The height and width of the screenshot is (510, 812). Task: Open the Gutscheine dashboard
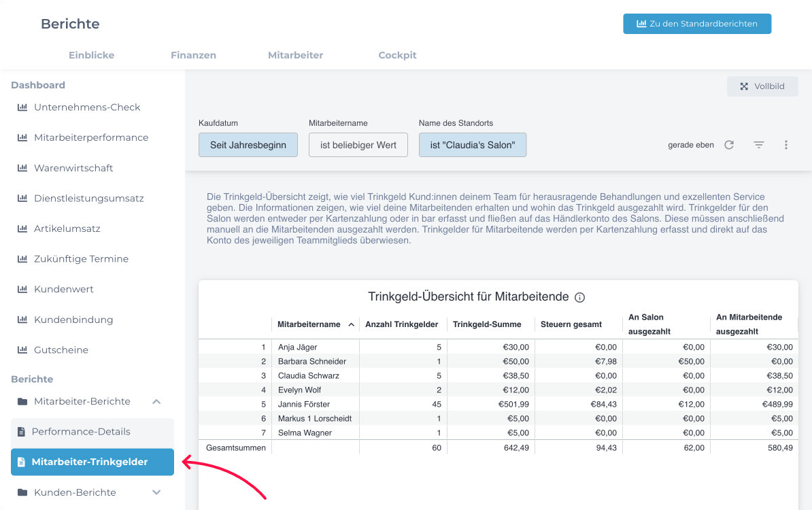point(61,350)
